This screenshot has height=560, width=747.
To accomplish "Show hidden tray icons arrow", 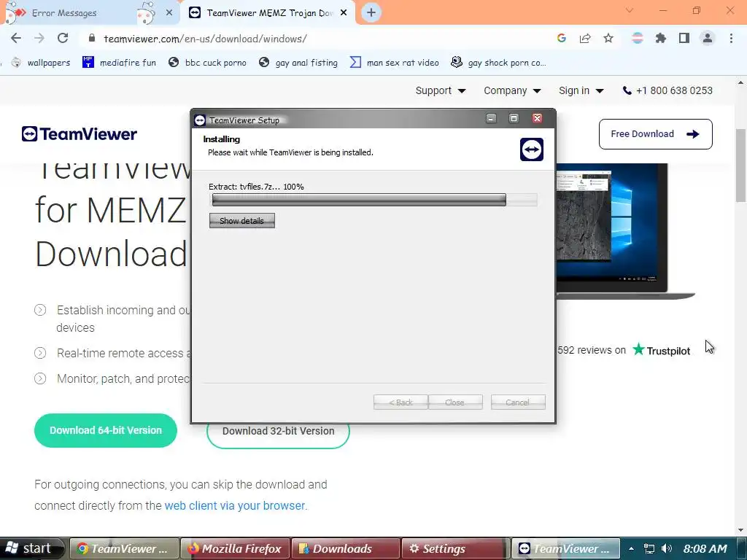I will click(x=631, y=548).
